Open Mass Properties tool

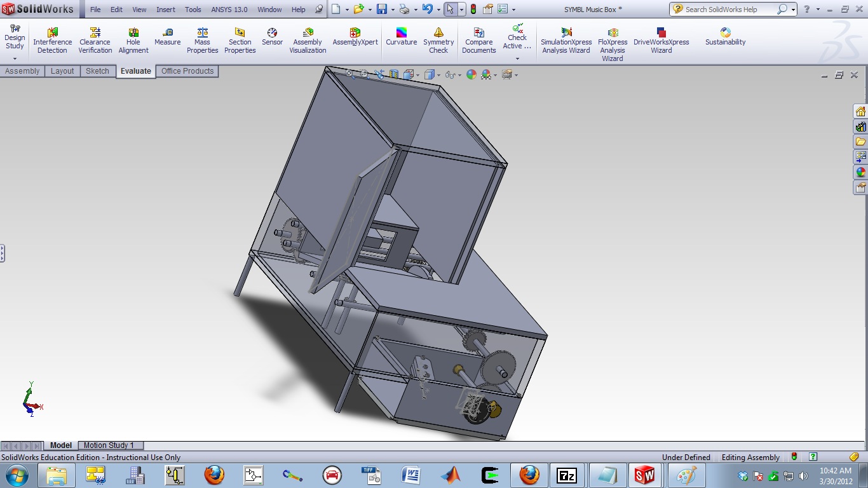202,41
